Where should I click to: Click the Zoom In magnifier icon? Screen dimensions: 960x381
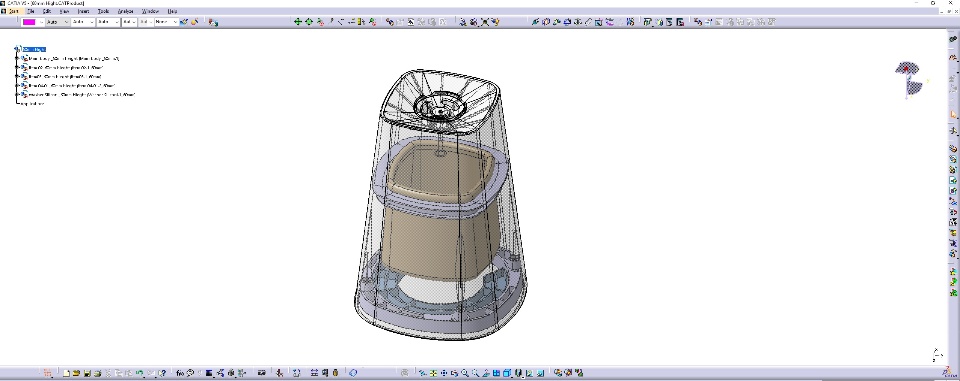click(x=465, y=372)
